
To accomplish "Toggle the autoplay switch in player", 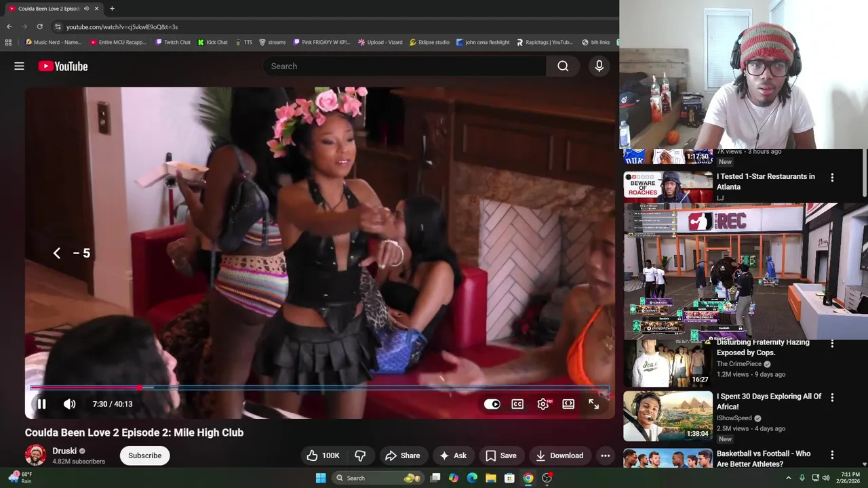I will tap(492, 404).
